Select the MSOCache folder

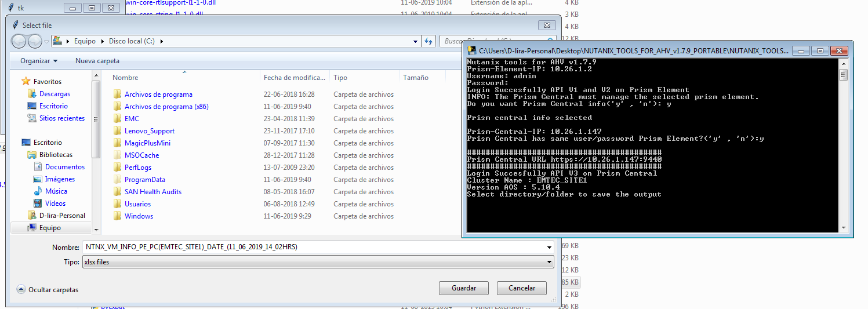(x=141, y=155)
